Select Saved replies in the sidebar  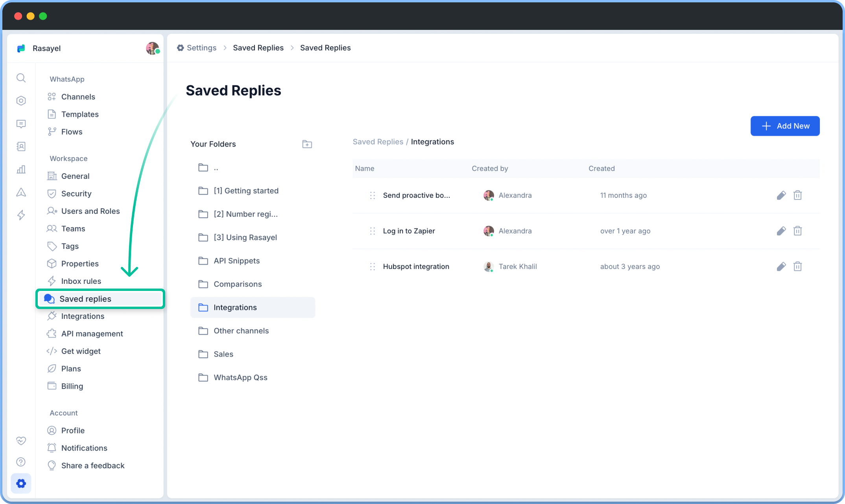(x=85, y=299)
